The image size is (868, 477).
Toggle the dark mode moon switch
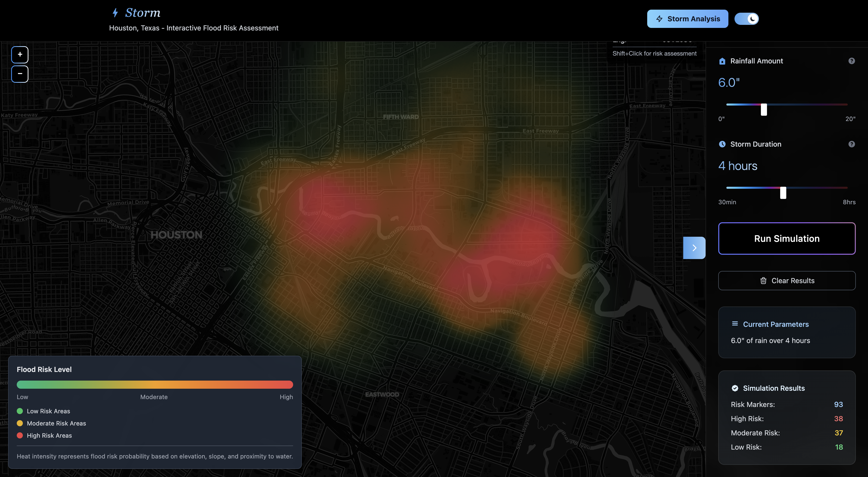click(746, 19)
